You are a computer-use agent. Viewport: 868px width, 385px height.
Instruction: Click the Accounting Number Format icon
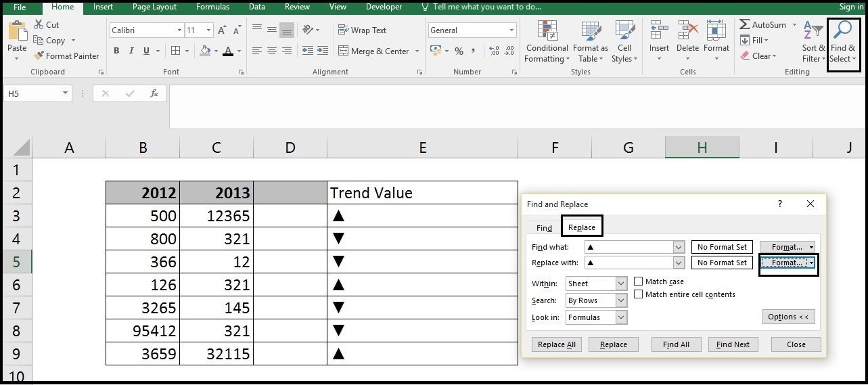tap(435, 51)
